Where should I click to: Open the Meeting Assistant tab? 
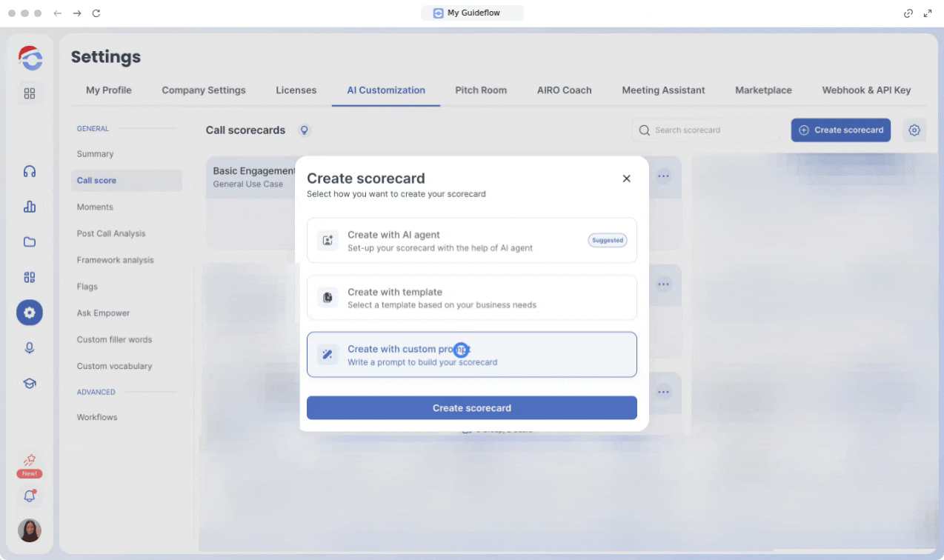[663, 90]
